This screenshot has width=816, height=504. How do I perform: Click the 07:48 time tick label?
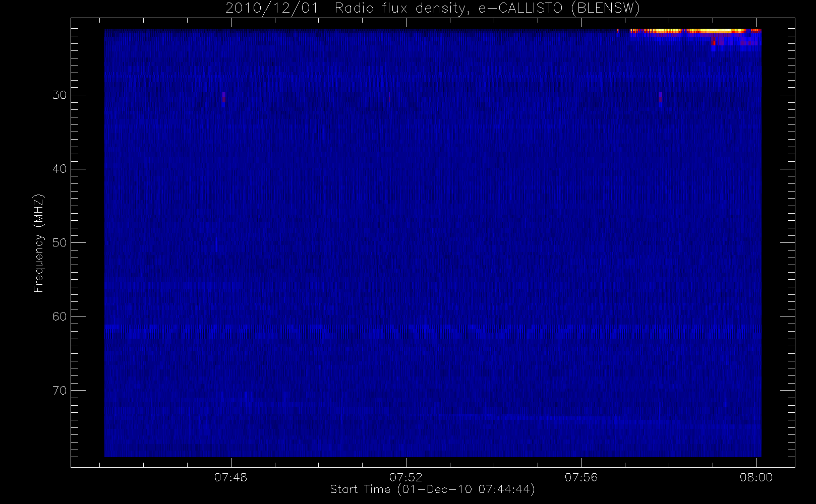[x=231, y=477]
